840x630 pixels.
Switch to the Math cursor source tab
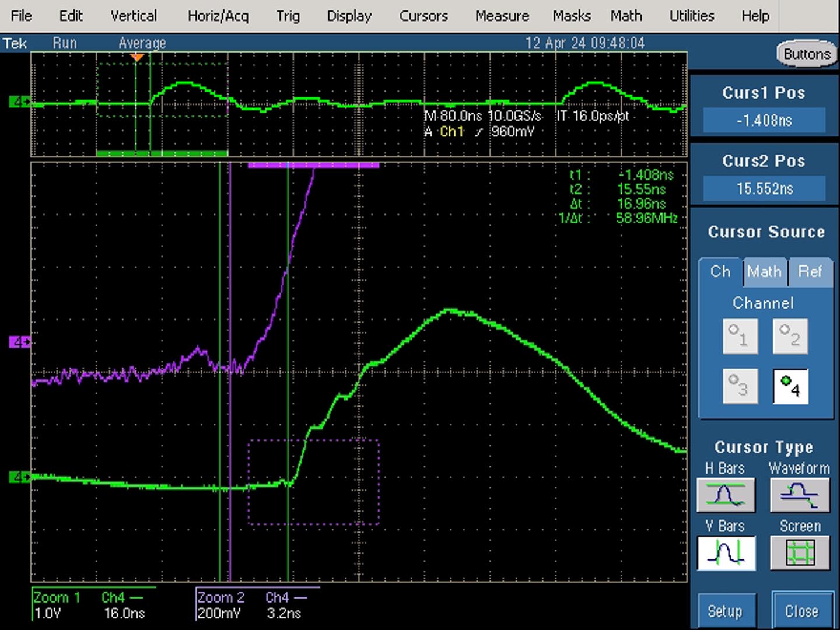pos(764,272)
